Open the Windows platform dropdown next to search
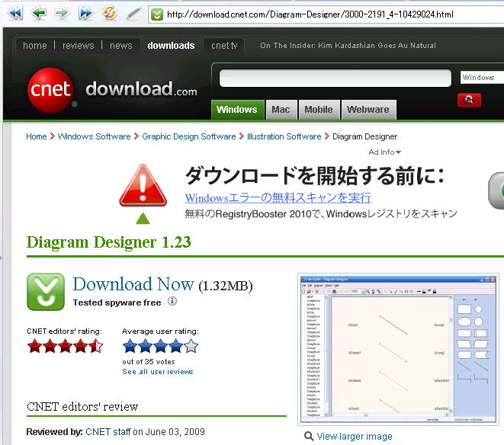The height and width of the screenshot is (445, 504). (x=482, y=78)
